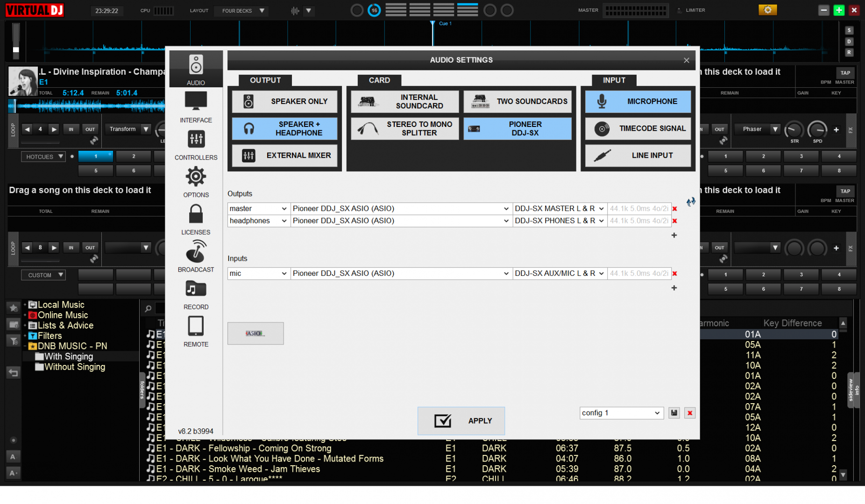Open the Controllers settings section

[x=196, y=144]
